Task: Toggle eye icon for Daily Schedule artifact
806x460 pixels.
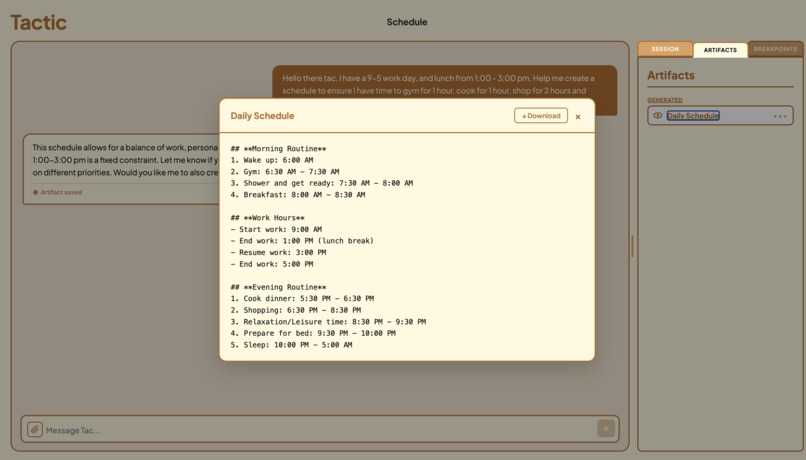Action: [657, 116]
